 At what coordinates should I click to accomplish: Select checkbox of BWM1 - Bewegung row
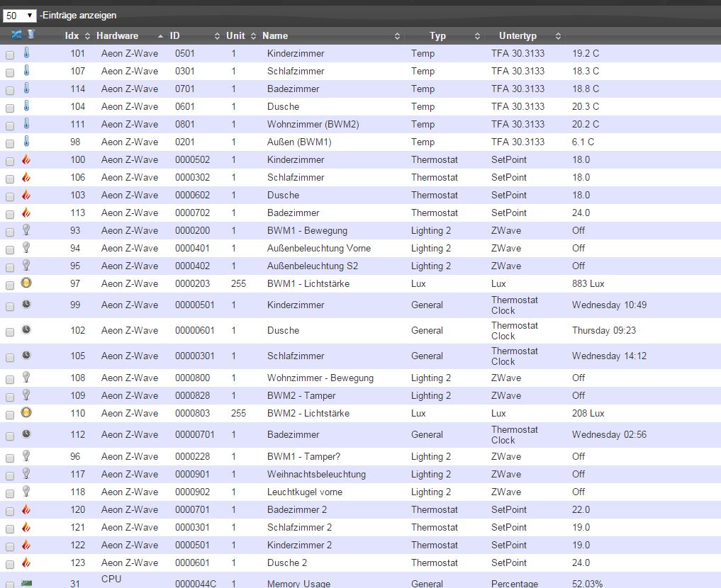point(10,232)
